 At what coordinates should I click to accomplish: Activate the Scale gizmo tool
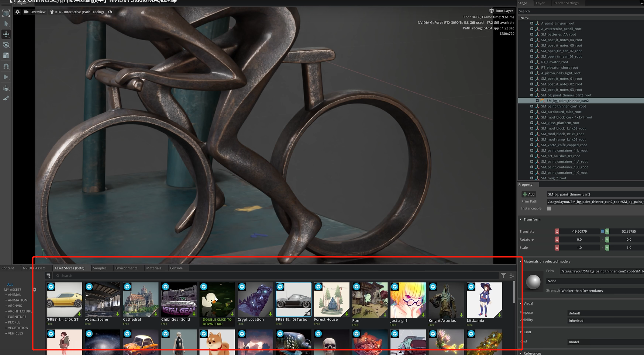coord(6,56)
